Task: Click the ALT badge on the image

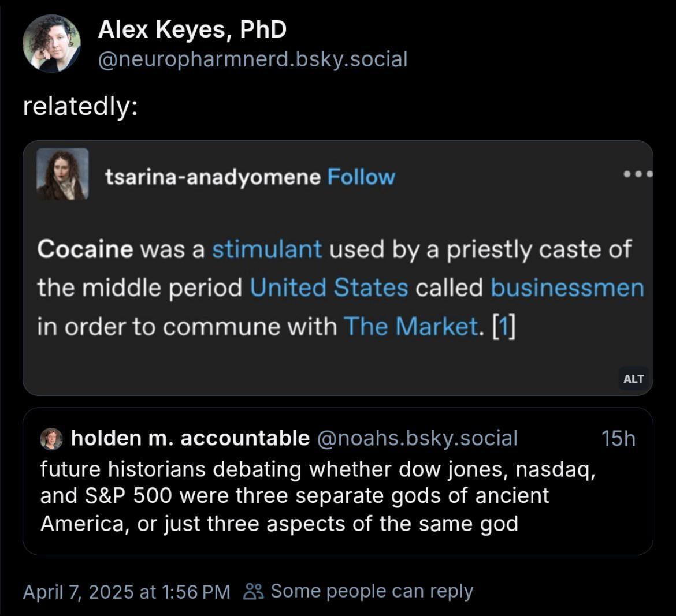Action: point(634,379)
